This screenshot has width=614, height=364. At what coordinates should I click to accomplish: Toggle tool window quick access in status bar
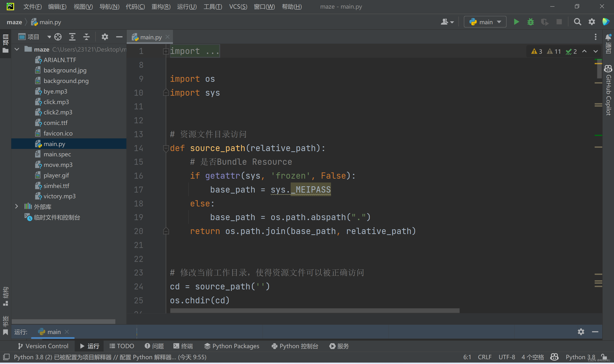tap(6, 357)
